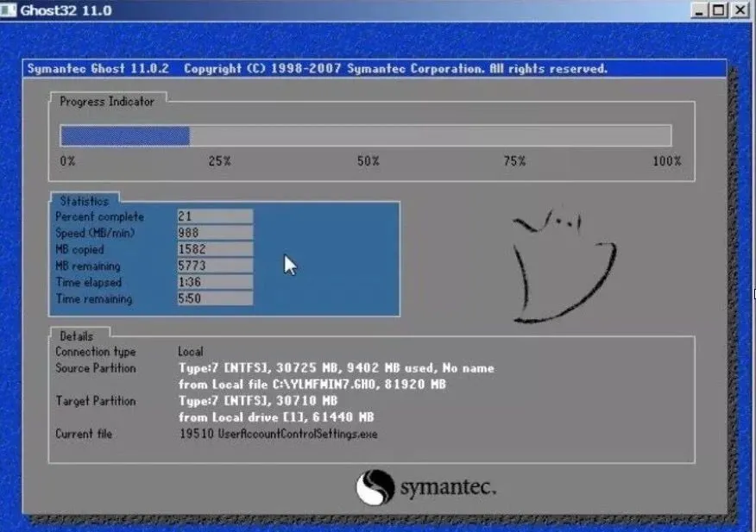Select the Time elapsed field showing 1:36
The height and width of the screenshot is (532, 756).
pyautogui.click(x=214, y=282)
